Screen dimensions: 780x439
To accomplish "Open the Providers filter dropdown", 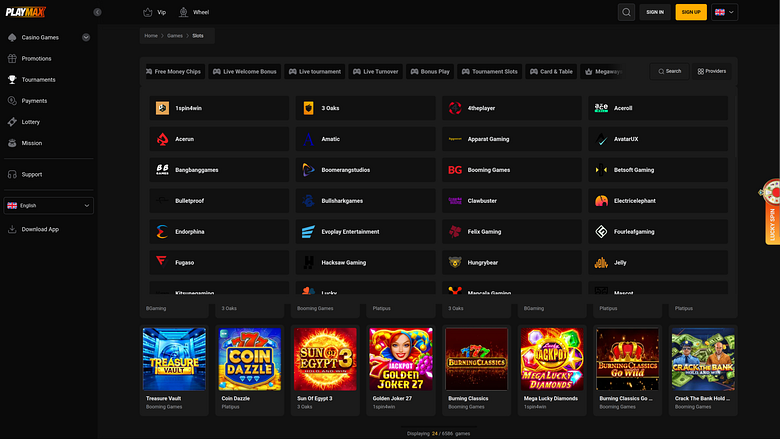I will pos(711,71).
